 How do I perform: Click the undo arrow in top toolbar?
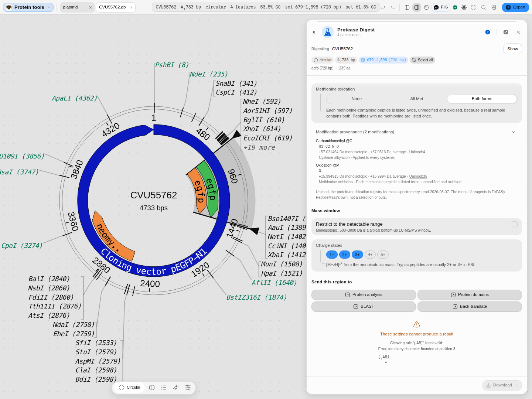click(383, 7)
